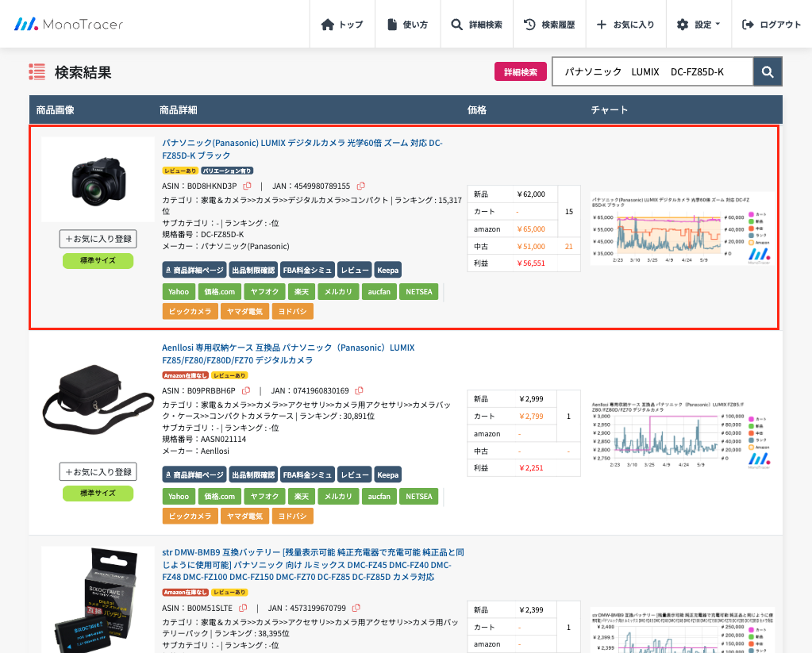Copy JAN 4549980789155 with copy icon

[x=361, y=186]
